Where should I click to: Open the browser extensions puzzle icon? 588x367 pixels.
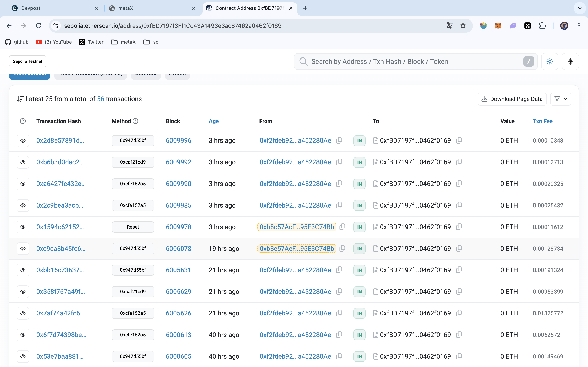(542, 26)
